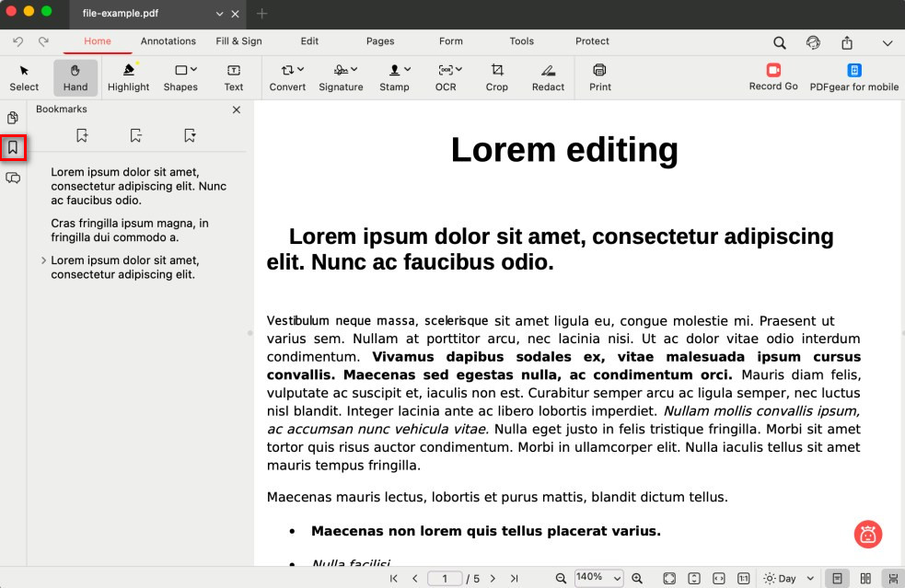Open the Convert dropdown menu
Image resolution: width=905 pixels, height=588 pixels.
point(287,76)
